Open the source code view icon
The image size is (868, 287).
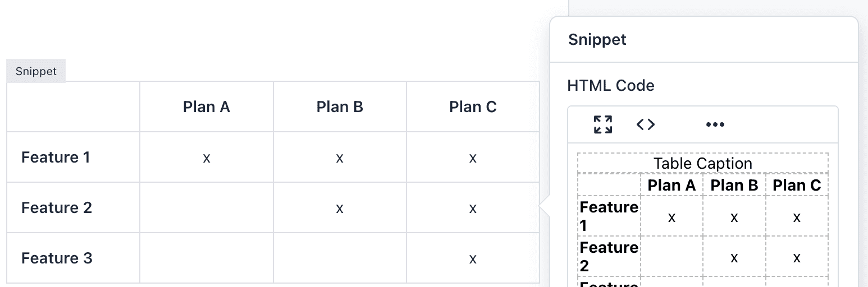[646, 124]
